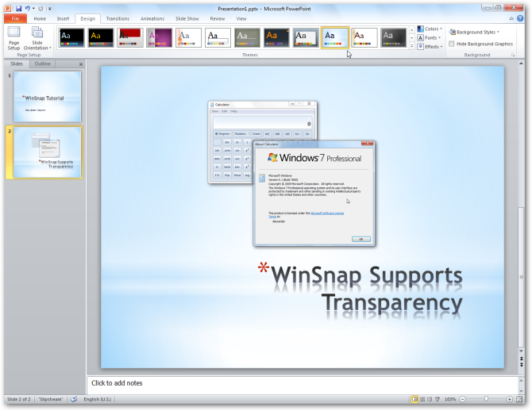Apply the dark theme with orange Aa

tap(276, 37)
